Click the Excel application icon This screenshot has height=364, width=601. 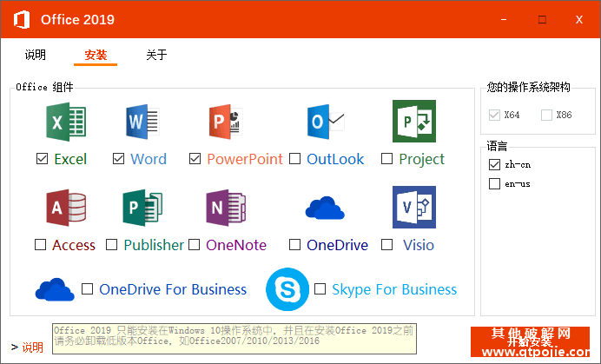tap(66, 122)
